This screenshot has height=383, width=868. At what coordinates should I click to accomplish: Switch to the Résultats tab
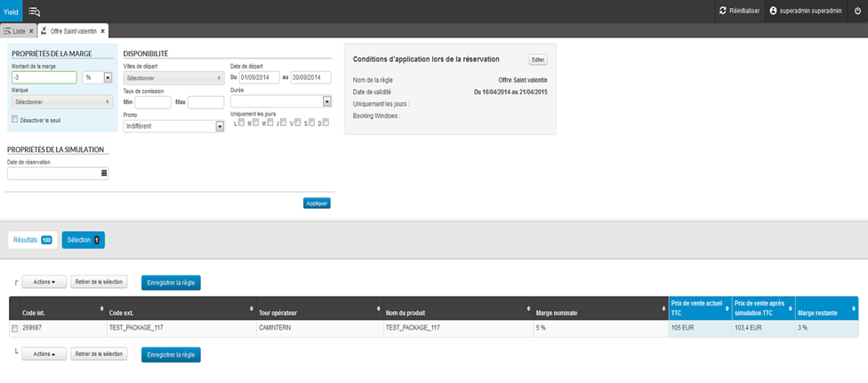(30, 240)
